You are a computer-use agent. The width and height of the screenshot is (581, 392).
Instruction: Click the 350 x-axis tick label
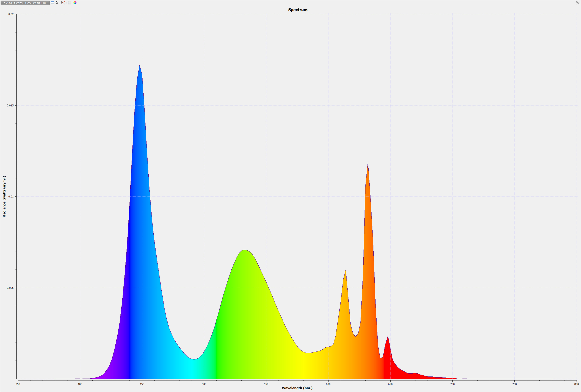tap(18, 384)
